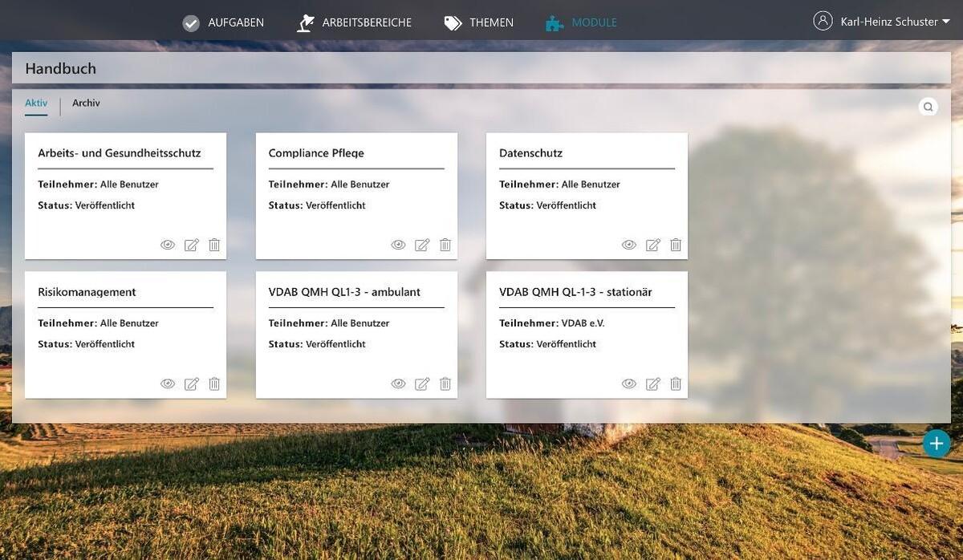Click the user profile avatar icon

[823, 21]
